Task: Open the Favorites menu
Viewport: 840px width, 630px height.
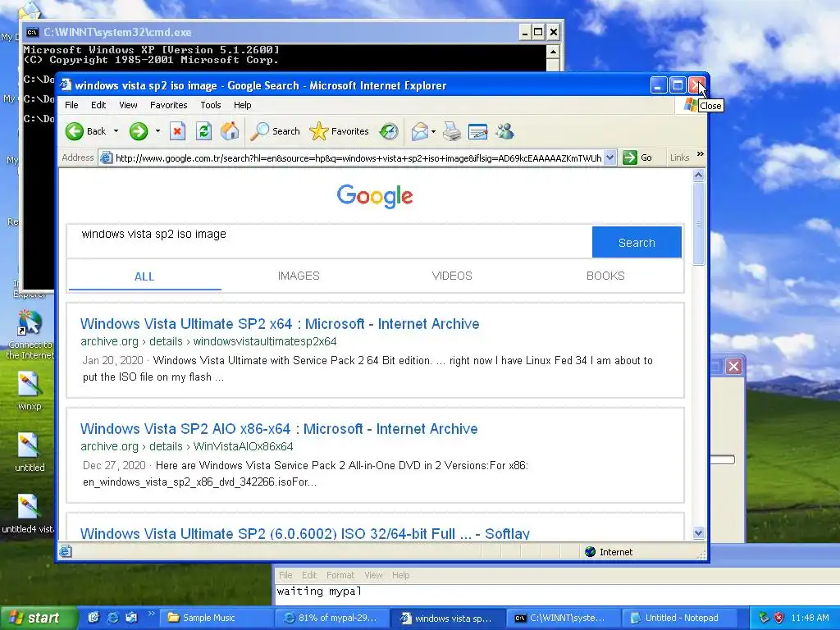Action: pyautogui.click(x=169, y=105)
